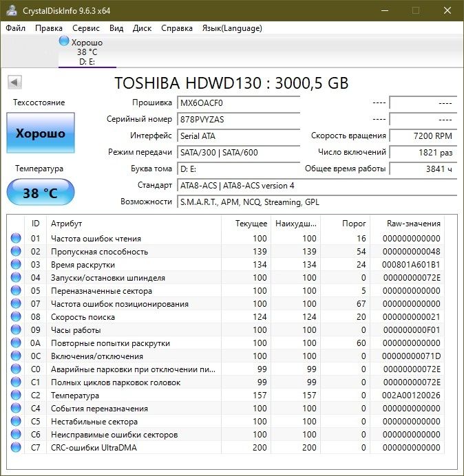Select the row CRC-ошибки UltraDMA
464x476 pixels.
(x=226, y=447)
